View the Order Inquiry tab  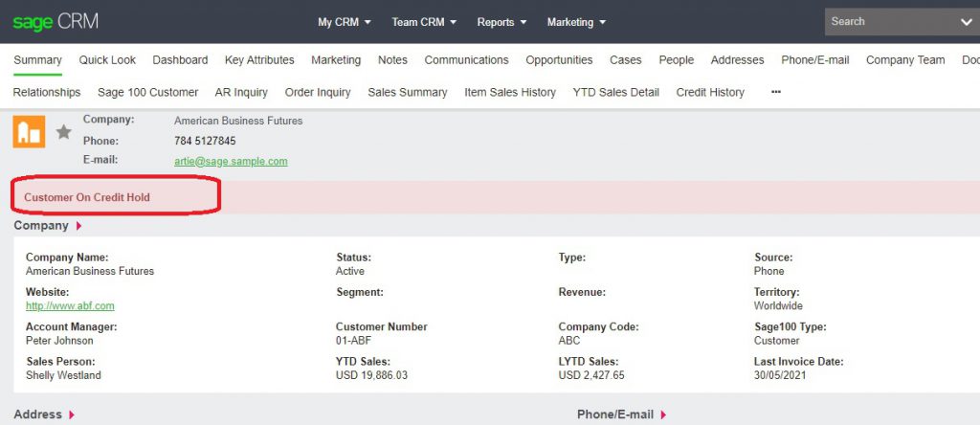318,92
